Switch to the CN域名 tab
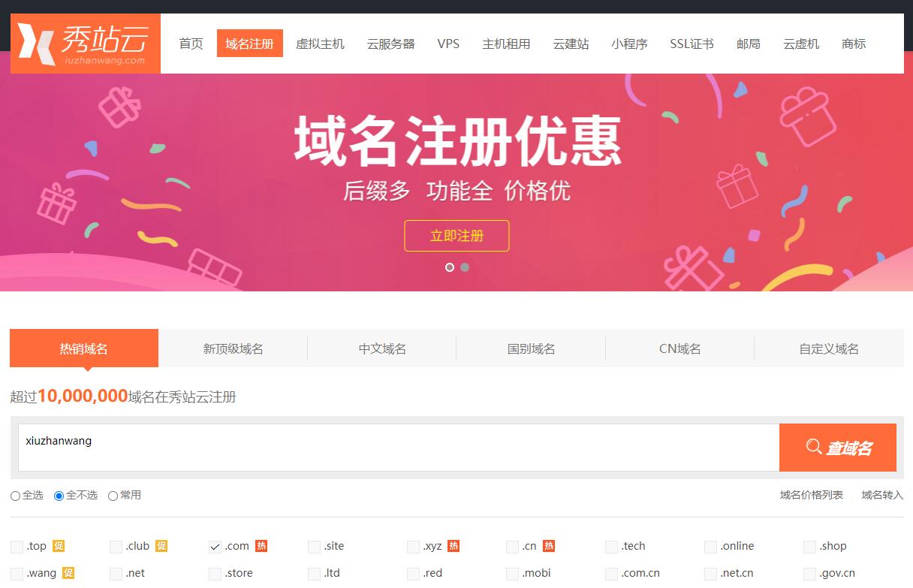913x588 pixels. (x=679, y=348)
